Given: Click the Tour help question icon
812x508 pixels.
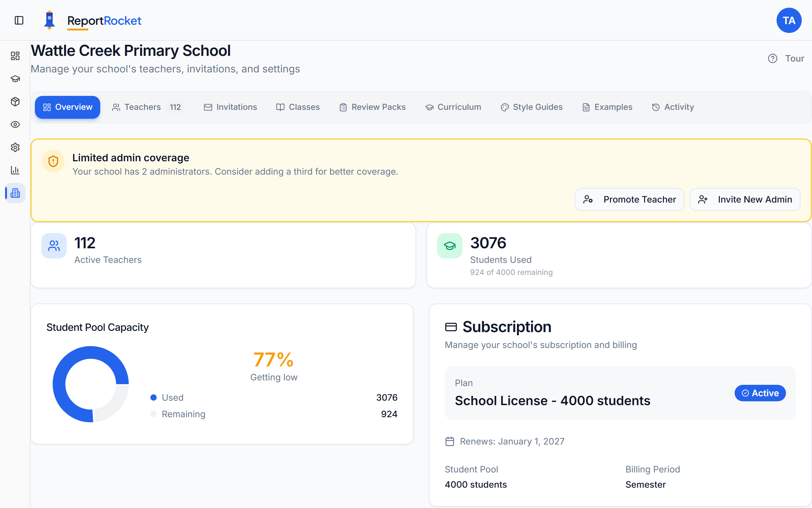Looking at the screenshot, I should coord(772,58).
